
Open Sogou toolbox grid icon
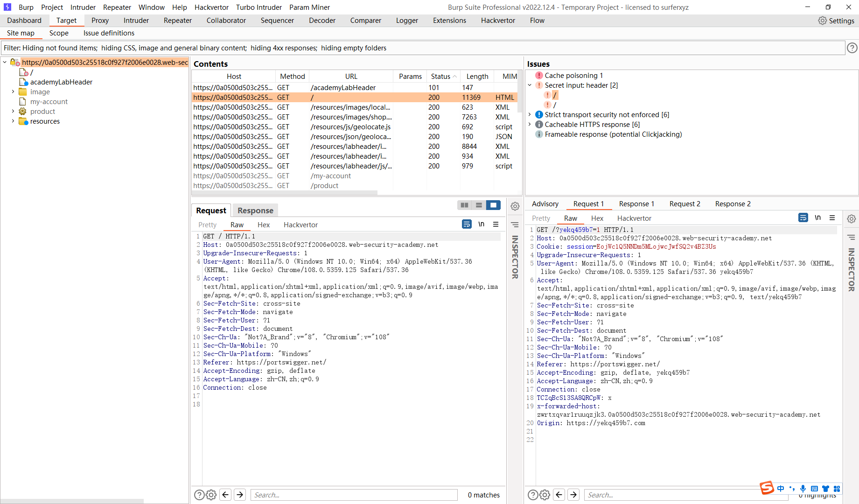(x=837, y=489)
